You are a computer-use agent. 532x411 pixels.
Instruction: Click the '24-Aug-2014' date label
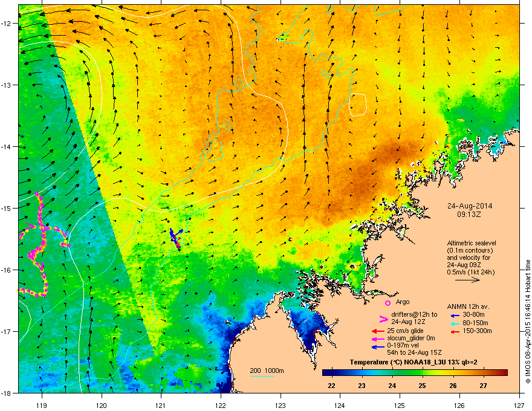[x=470, y=206]
